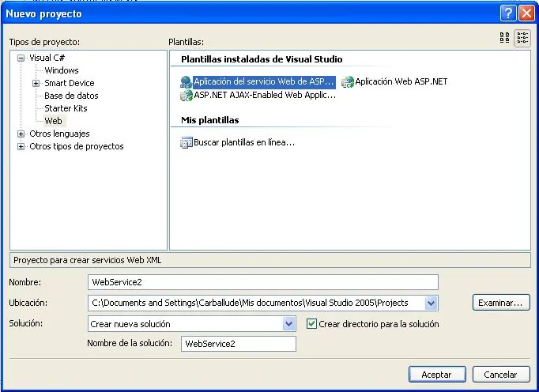Screen dimensions: 539x392
Task: Select ASP.NET AJAX-Enabled Web Applic template label
Action: [265, 96]
